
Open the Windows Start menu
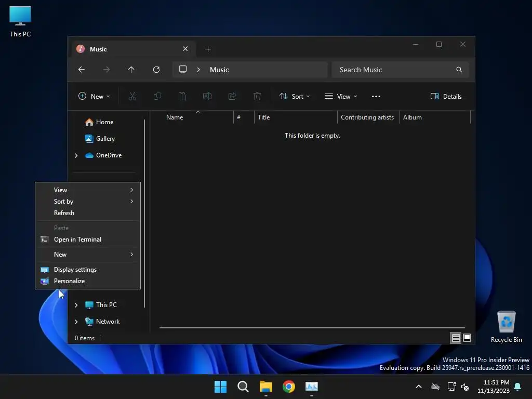[220, 387]
